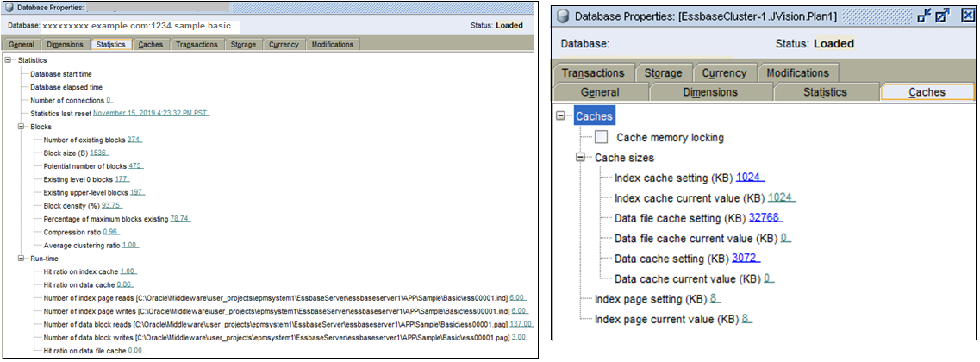Viewport: 980px width, 362px height.
Task: Click the Existing upper-level blocks value 197
Action: 138,192
